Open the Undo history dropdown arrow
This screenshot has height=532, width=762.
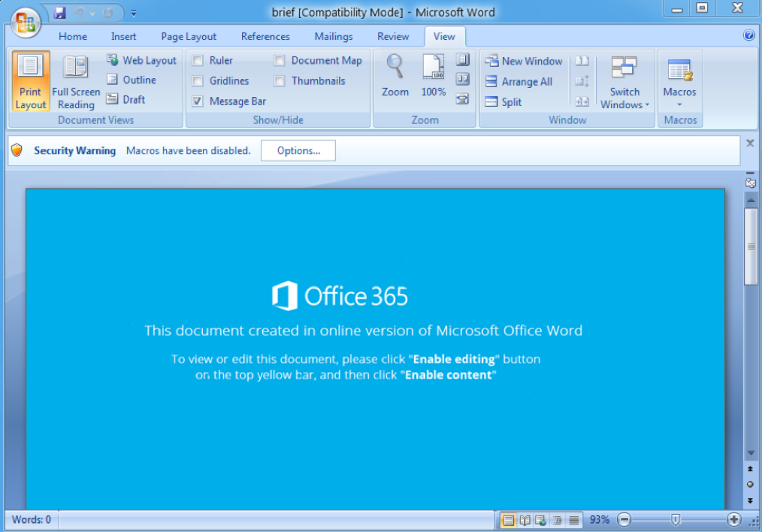pos(92,13)
